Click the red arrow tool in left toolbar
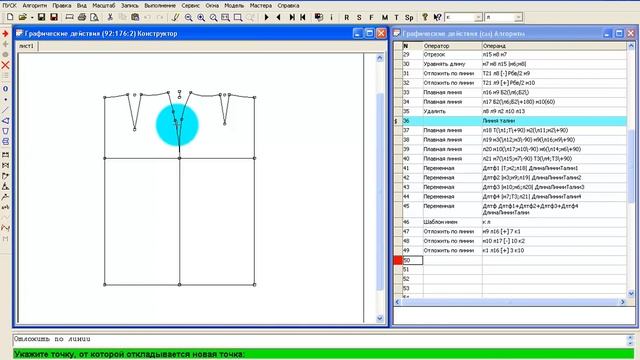This screenshot has height=360, width=640. point(5,33)
